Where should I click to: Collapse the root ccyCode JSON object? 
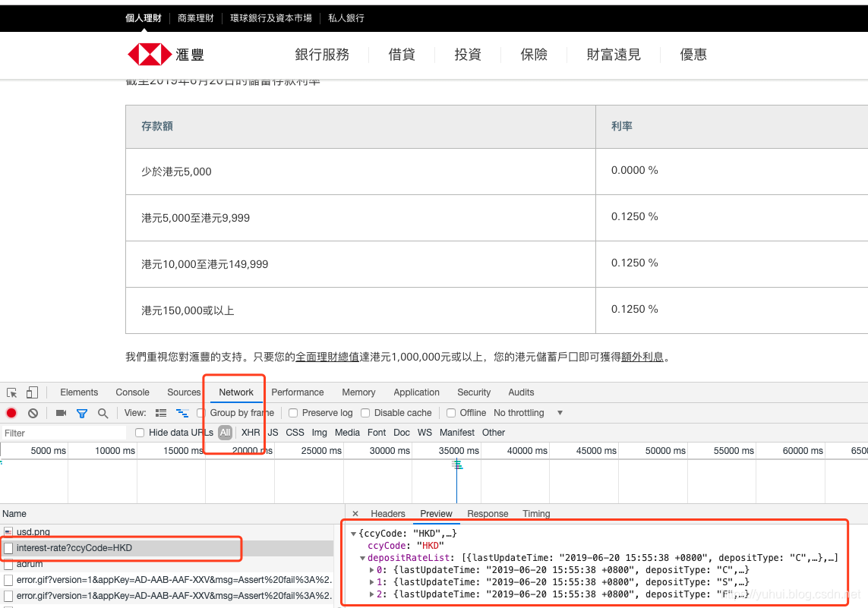tap(353, 534)
